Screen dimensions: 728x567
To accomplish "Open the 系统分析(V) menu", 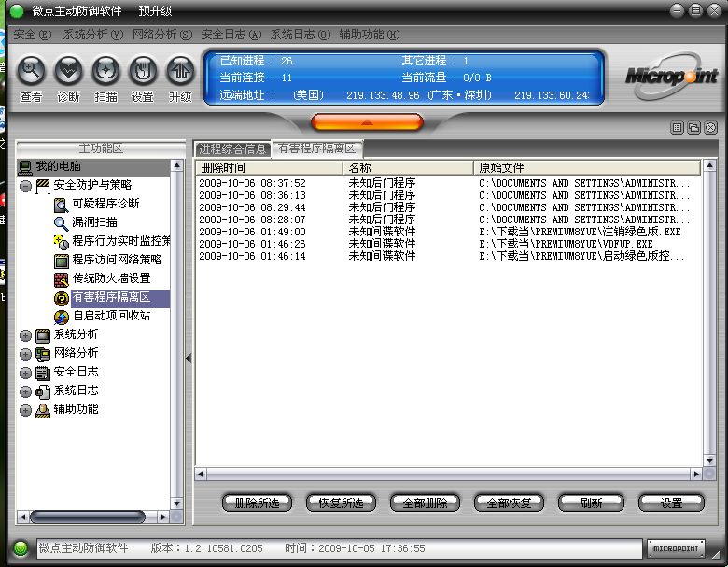I will tap(92, 35).
